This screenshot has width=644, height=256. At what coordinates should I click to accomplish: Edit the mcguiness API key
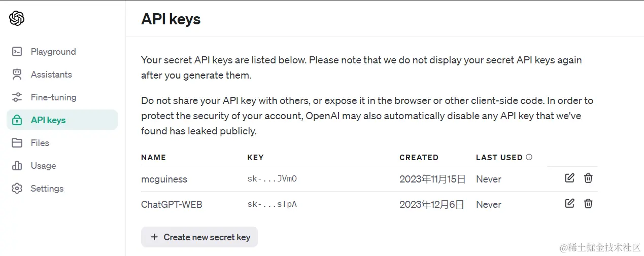(569, 178)
